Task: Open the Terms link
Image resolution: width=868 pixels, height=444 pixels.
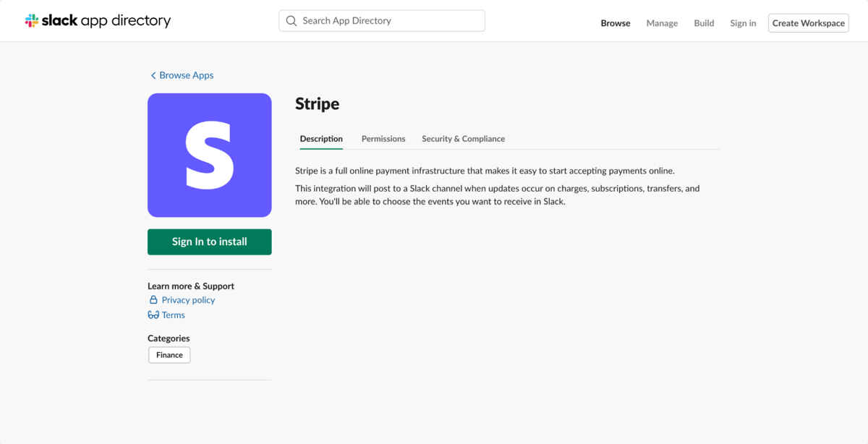Action: pos(174,315)
